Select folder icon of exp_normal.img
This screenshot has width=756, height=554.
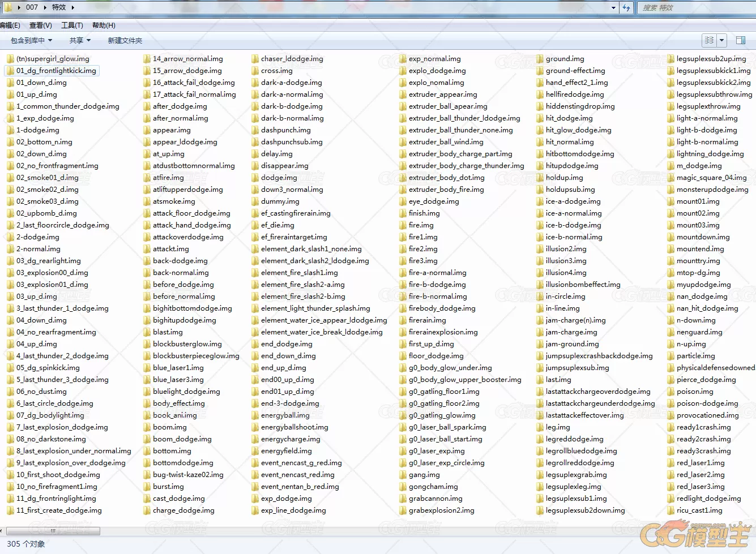pyautogui.click(x=403, y=59)
